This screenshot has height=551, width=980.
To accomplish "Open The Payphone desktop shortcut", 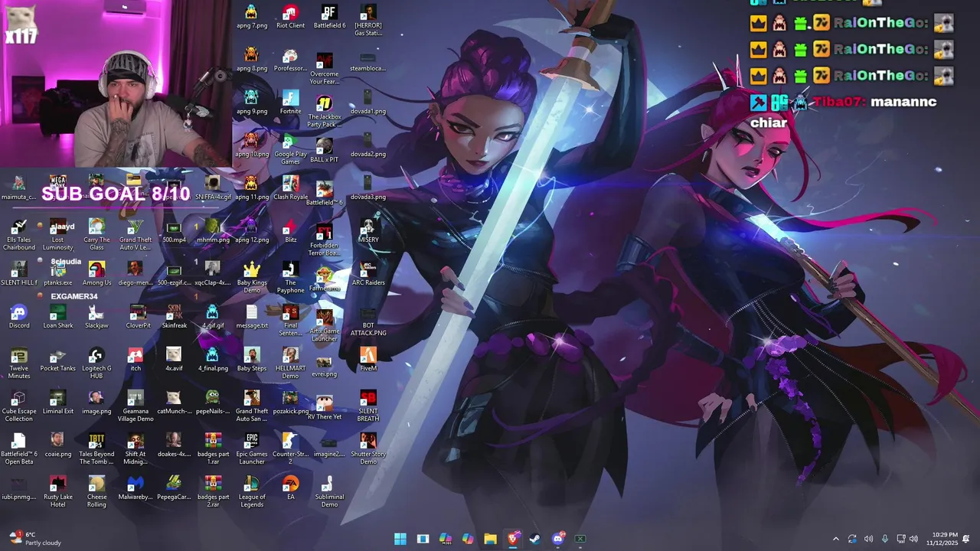I will (x=290, y=278).
